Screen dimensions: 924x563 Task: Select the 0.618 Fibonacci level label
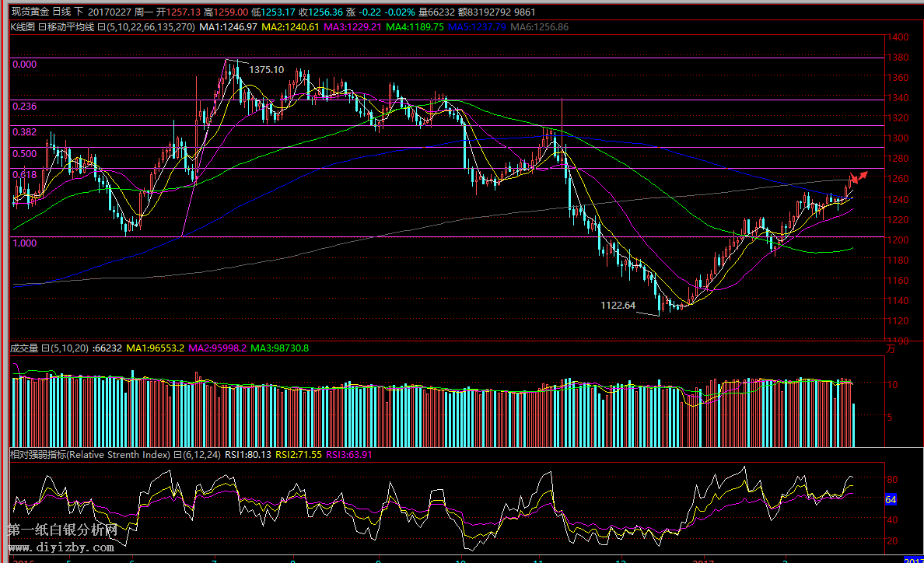[25, 174]
